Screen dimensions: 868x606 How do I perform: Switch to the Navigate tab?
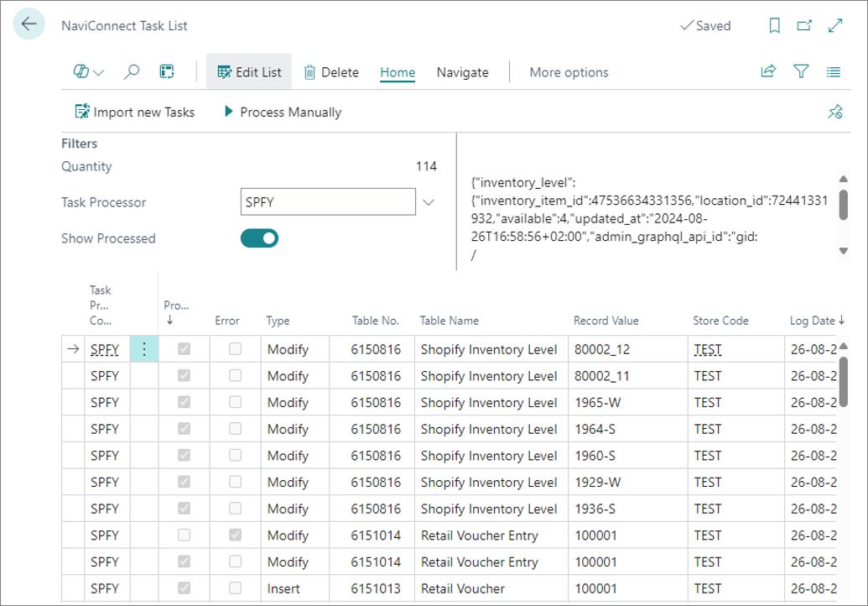pos(462,72)
